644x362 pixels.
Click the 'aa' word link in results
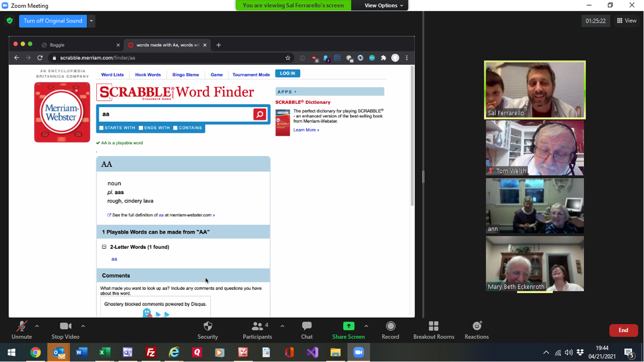(x=114, y=259)
